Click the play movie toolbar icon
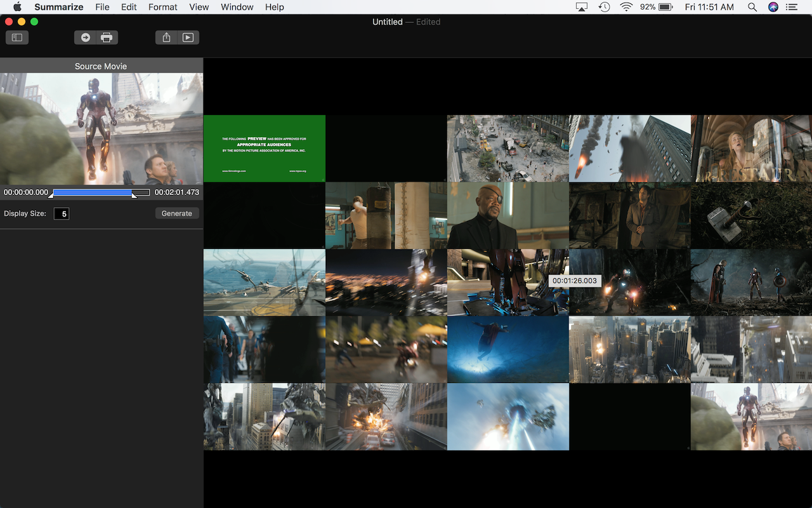The image size is (812, 508). pyautogui.click(x=188, y=37)
